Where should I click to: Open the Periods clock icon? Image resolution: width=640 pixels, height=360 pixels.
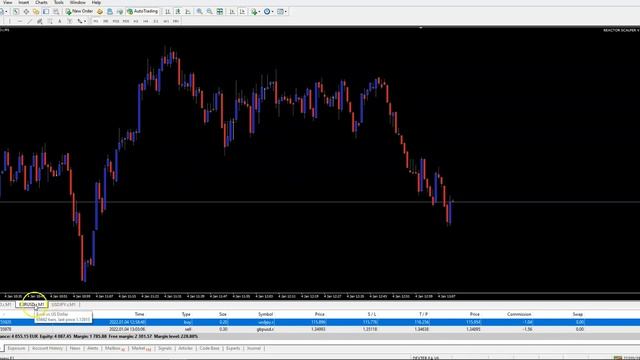[267, 11]
